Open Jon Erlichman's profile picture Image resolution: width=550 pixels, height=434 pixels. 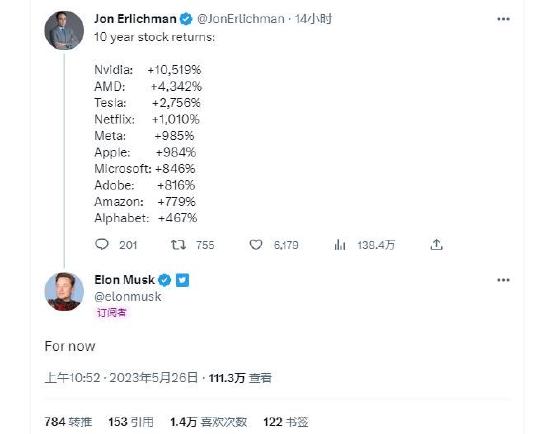[x=64, y=30]
